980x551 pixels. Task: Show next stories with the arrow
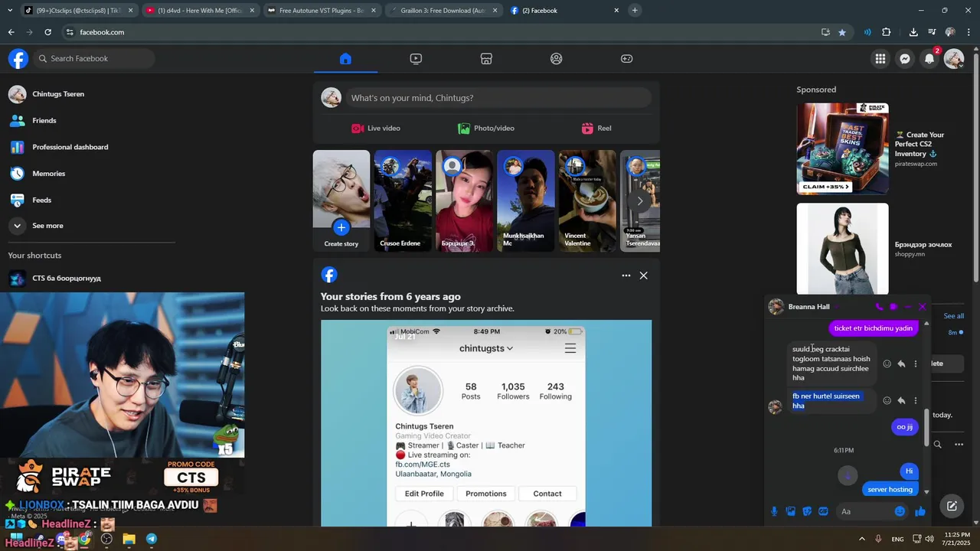click(x=640, y=201)
